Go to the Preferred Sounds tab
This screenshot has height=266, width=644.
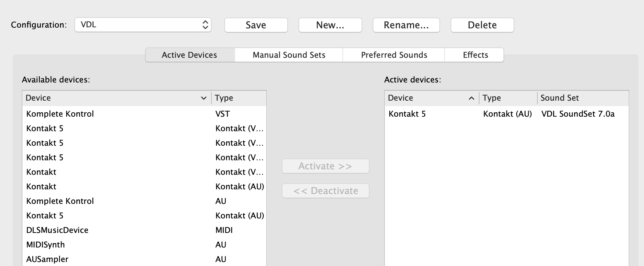394,55
